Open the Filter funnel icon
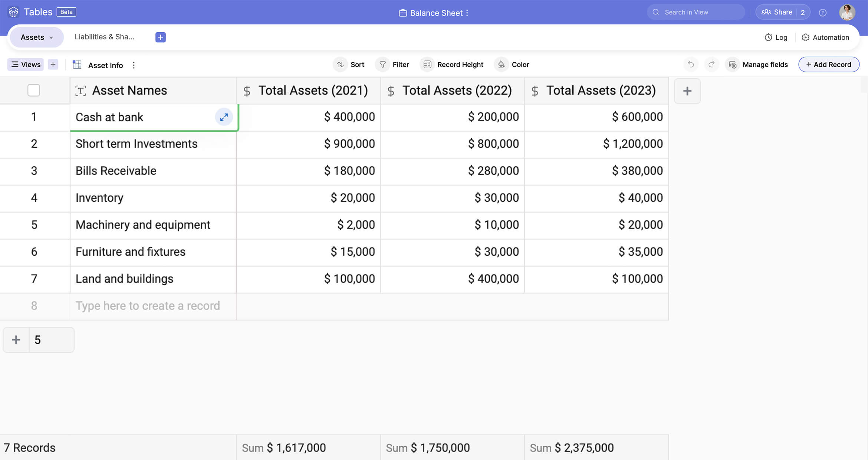The width and height of the screenshot is (868, 460). [382, 65]
